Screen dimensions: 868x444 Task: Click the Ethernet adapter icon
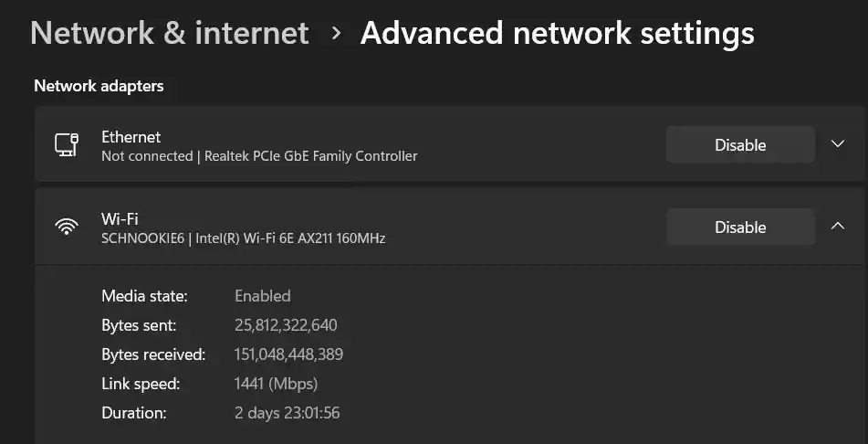(67, 145)
